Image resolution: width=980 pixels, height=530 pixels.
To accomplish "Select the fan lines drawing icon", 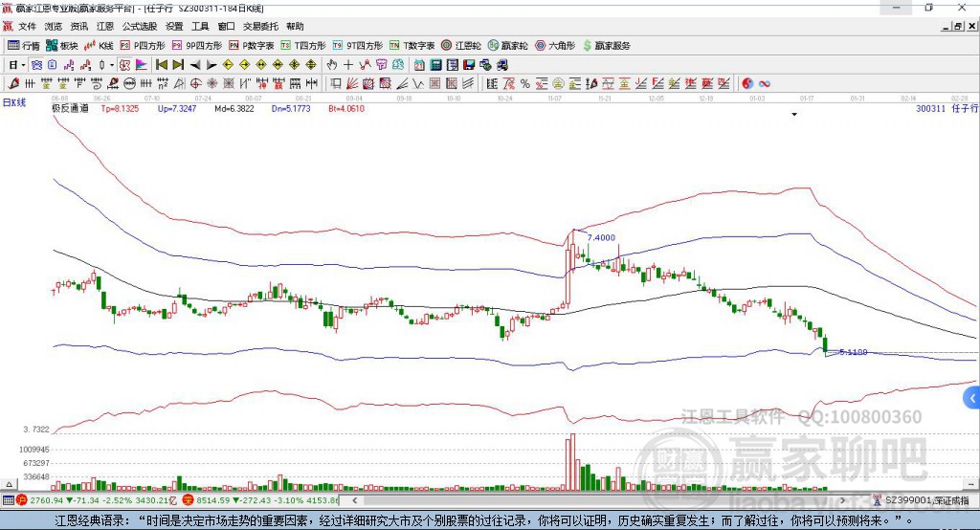I will click(x=352, y=84).
